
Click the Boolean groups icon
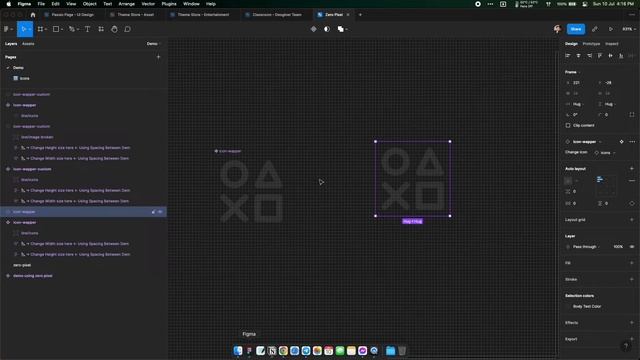[x=340, y=29]
